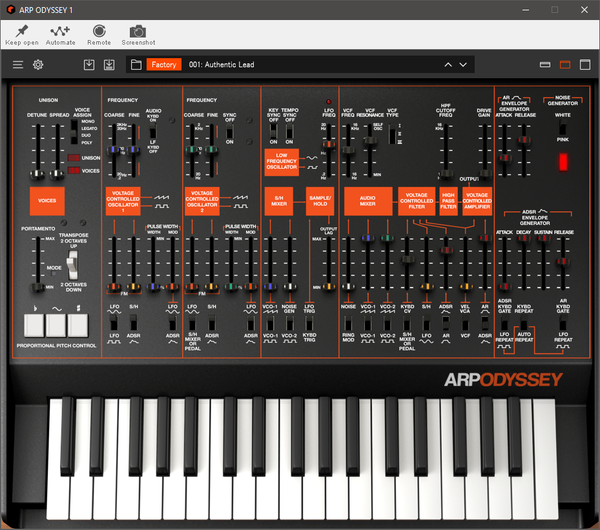Click the save preset as icon
The height and width of the screenshot is (530, 600).
click(109, 65)
